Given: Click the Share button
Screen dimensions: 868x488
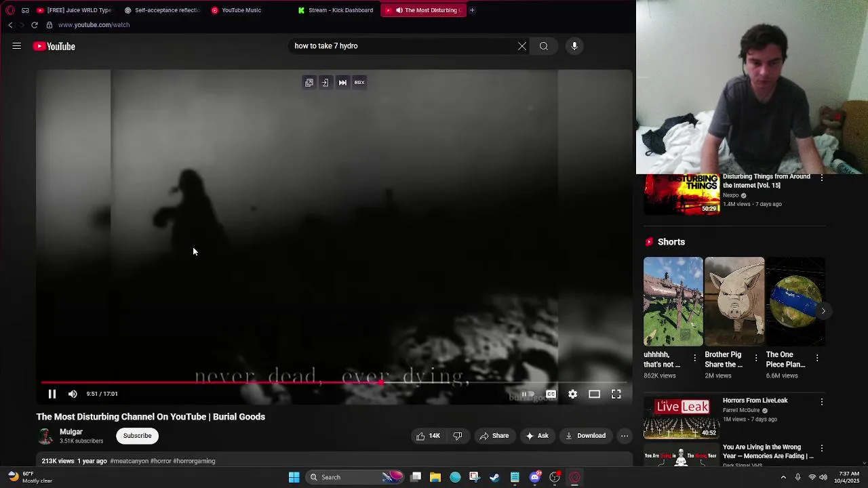Looking at the screenshot, I should pyautogui.click(x=494, y=436).
